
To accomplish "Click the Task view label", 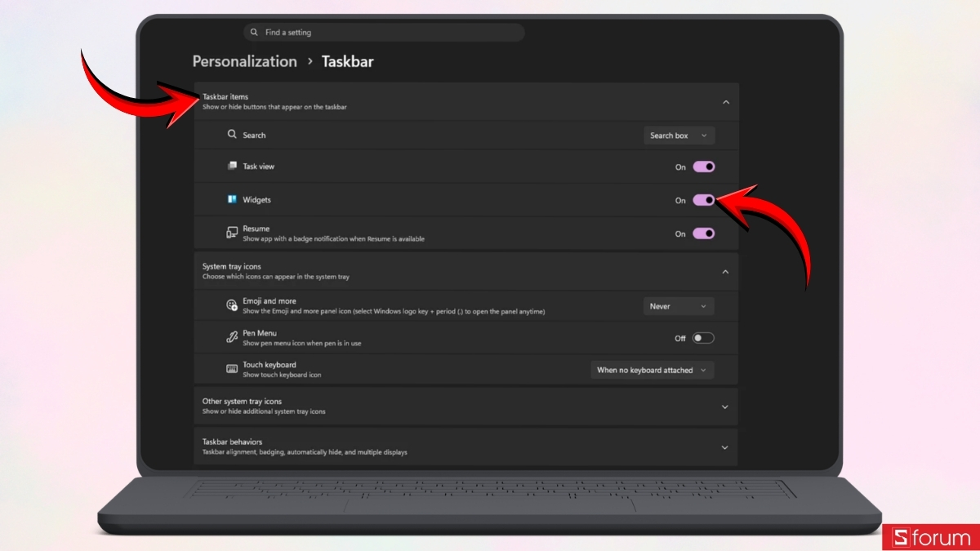I will point(259,167).
